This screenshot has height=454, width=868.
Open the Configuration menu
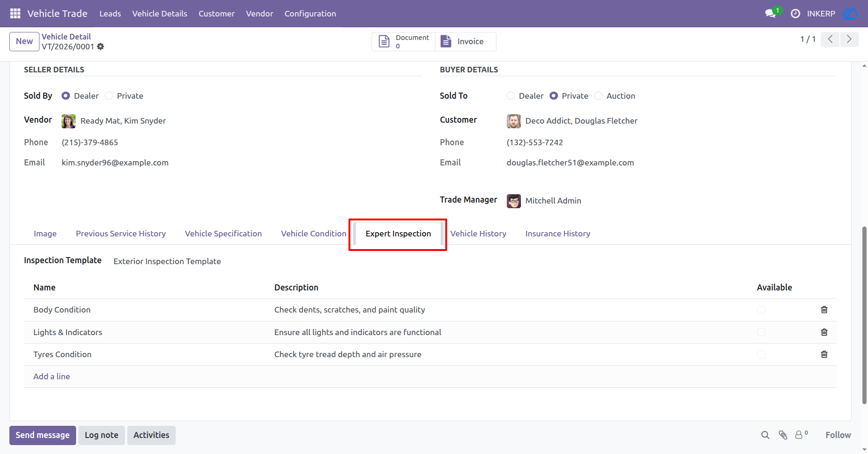(310, 14)
